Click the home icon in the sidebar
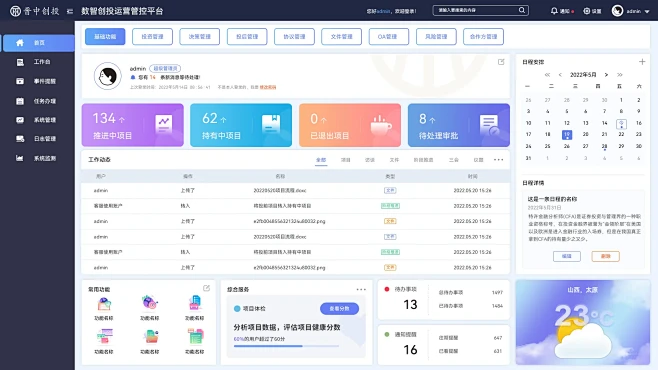The width and height of the screenshot is (658, 370). coord(20,43)
